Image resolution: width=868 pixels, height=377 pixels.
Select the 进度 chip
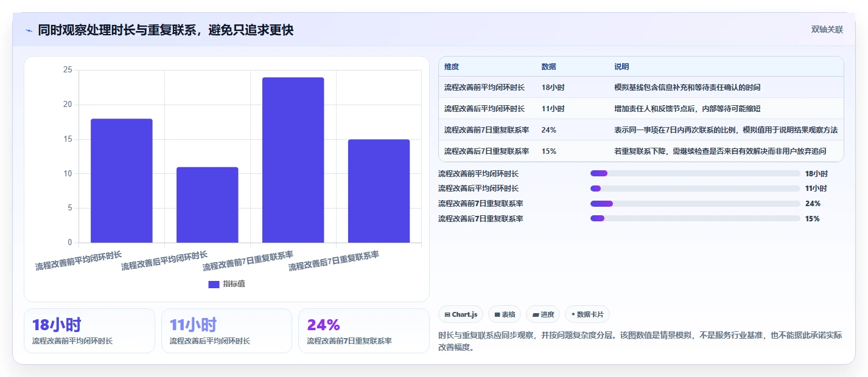click(543, 314)
